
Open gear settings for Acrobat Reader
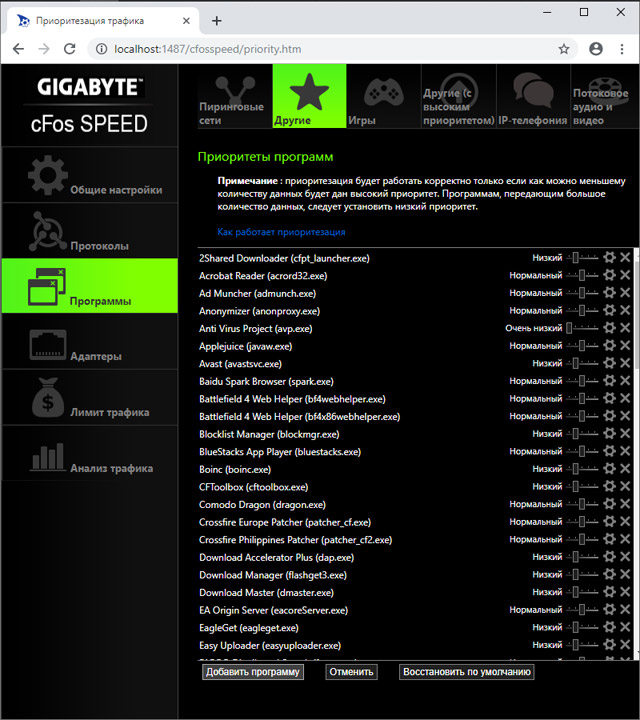click(x=609, y=275)
